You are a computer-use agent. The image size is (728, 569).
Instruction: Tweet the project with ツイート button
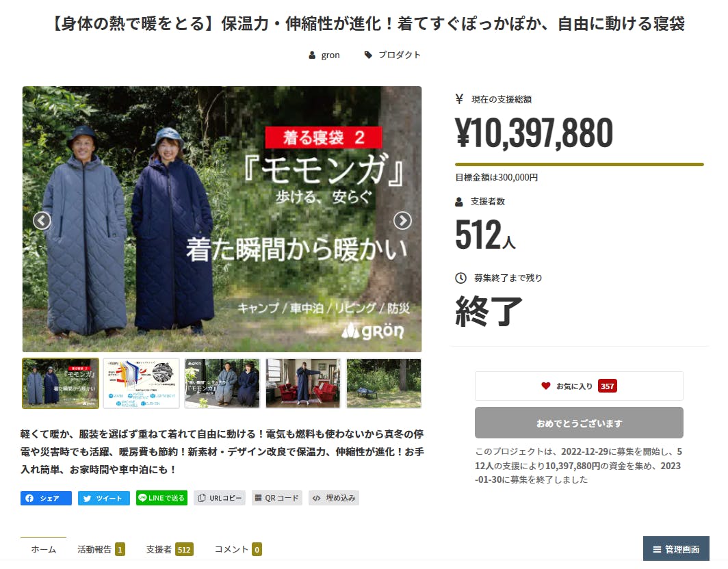103,498
